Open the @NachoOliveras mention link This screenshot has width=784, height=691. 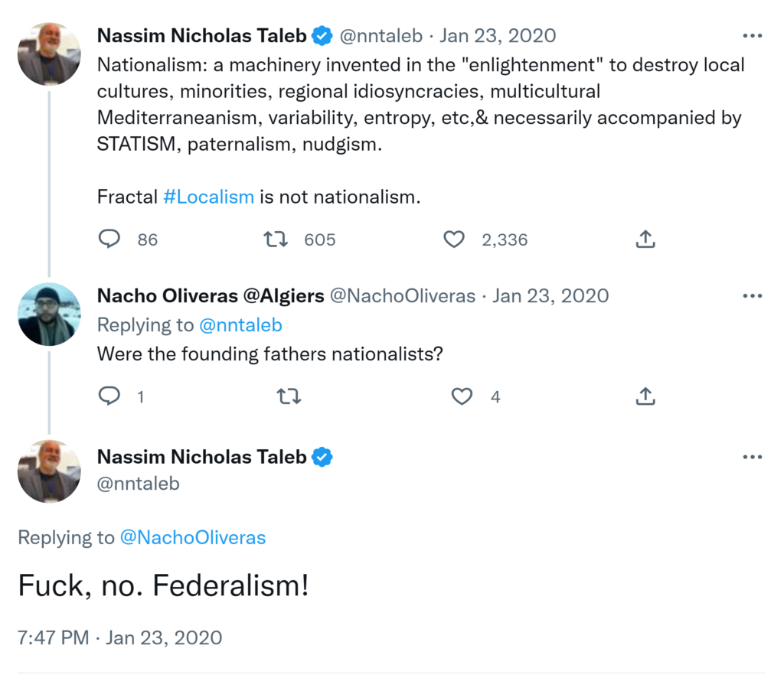pos(193,538)
